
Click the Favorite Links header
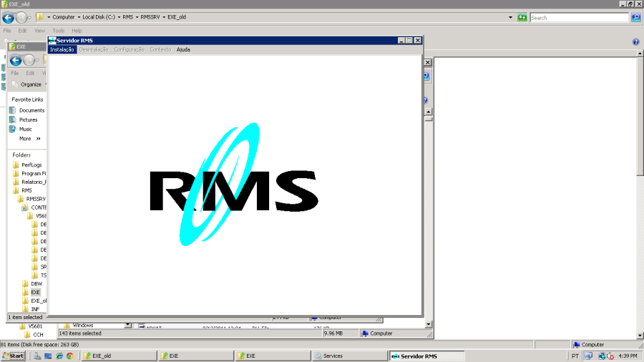click(x=27, y=99)
